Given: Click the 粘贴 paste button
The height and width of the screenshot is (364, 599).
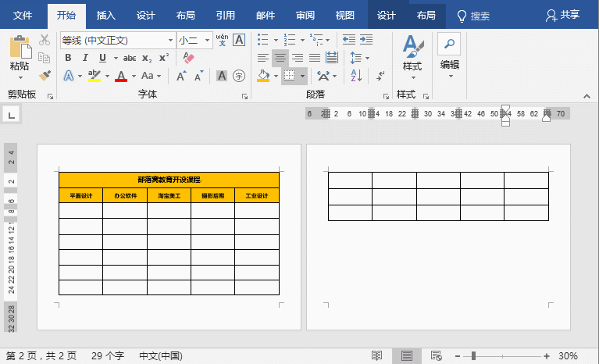Looking at the screenshot, I should (20, 66).
